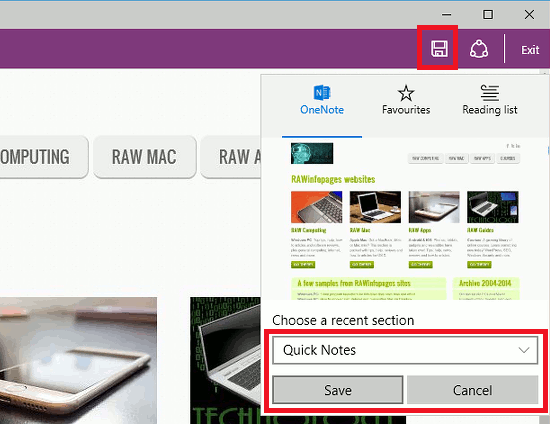Viewport: 550px width, 424px height.
Task: Open the Quick Notes section dropdown
Action: [x=405, y=350]
